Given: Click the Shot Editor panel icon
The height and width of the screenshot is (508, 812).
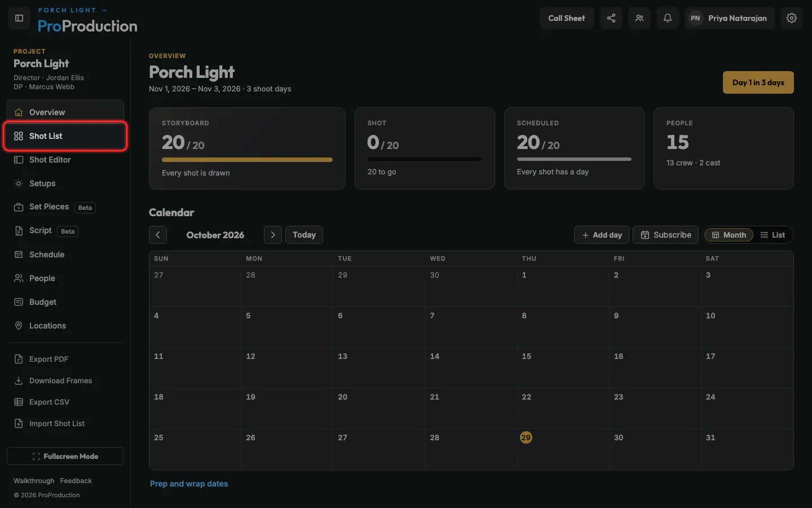Looking at the screenshot, I should [19, 160].
